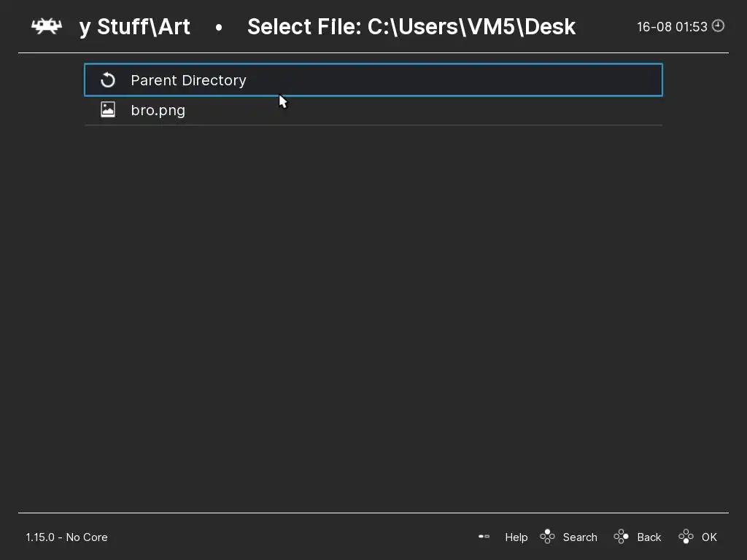Click the image file icon for bro.png
Viewport: 747px width, 560px height.
pyautogui.click(x=108, y=110)
